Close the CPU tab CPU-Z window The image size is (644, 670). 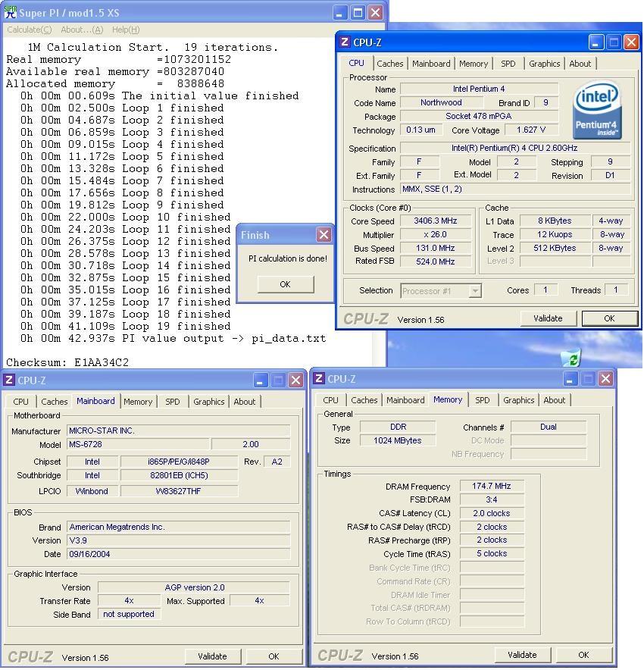[631, 42]
